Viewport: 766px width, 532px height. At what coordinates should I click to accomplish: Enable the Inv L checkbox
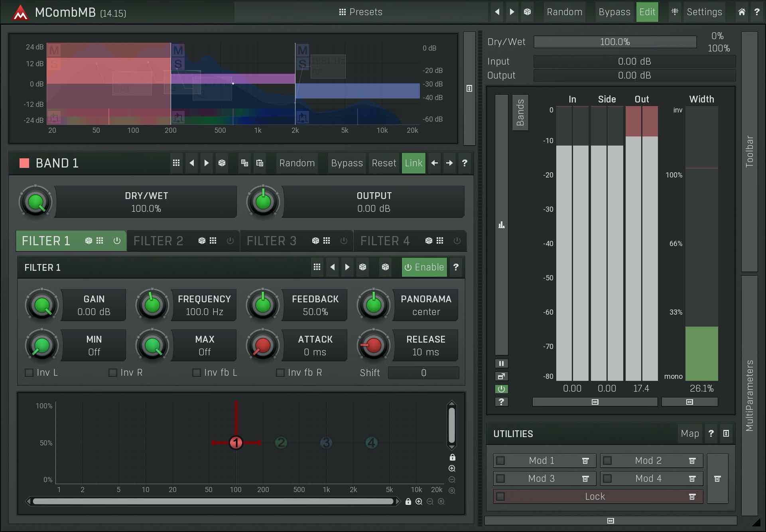point(29,373)
